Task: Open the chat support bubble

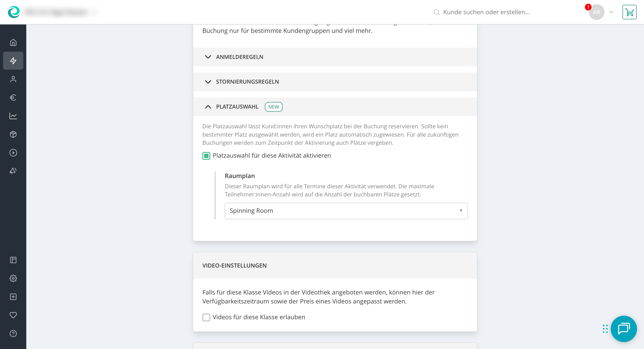Action: tap(623, 328)
